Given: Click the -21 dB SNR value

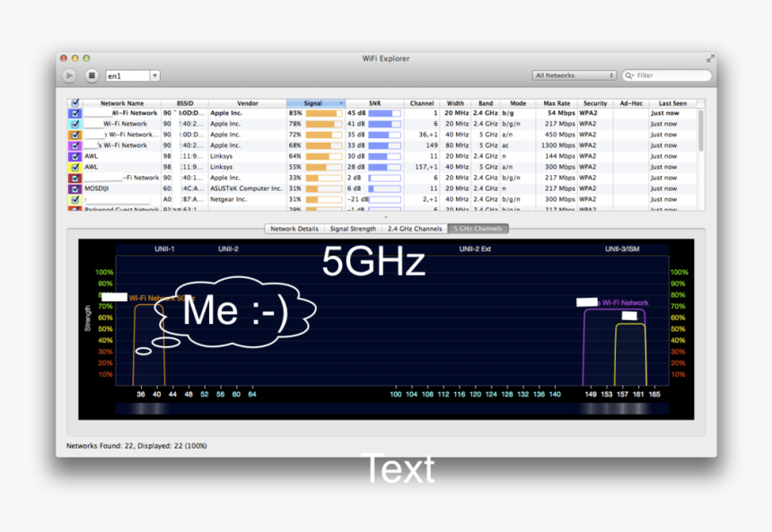Looking at the screenshot, I should pos(357,200).
